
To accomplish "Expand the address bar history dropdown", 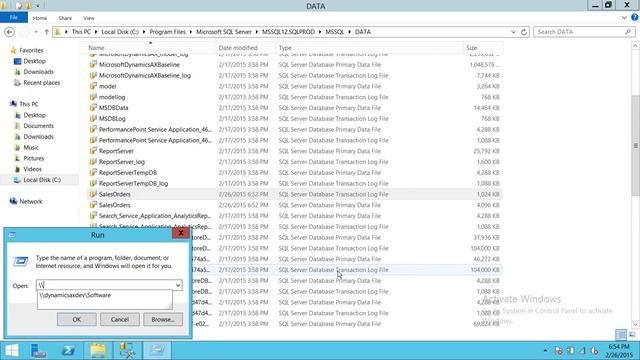I will 513,32.
